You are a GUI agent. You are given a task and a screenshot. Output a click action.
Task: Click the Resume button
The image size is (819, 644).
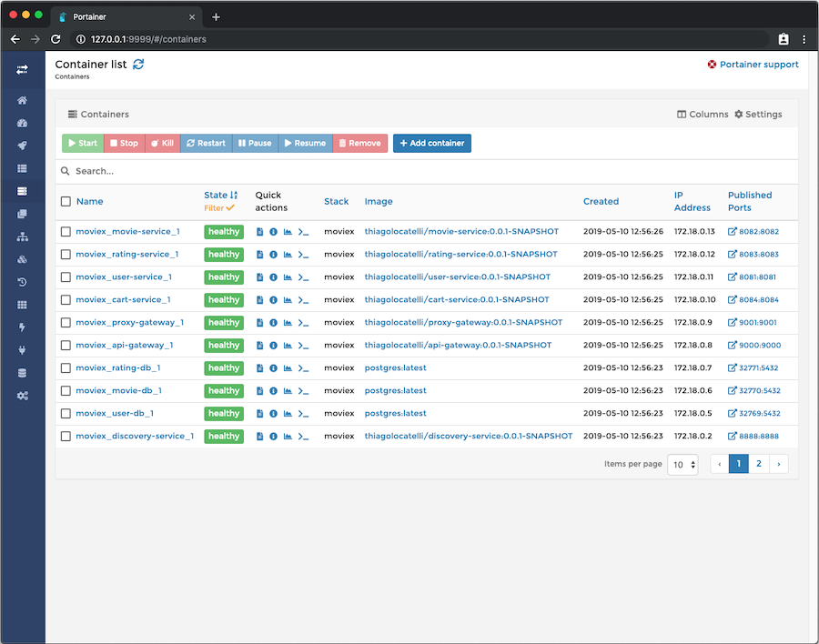(x=305, y=143)
